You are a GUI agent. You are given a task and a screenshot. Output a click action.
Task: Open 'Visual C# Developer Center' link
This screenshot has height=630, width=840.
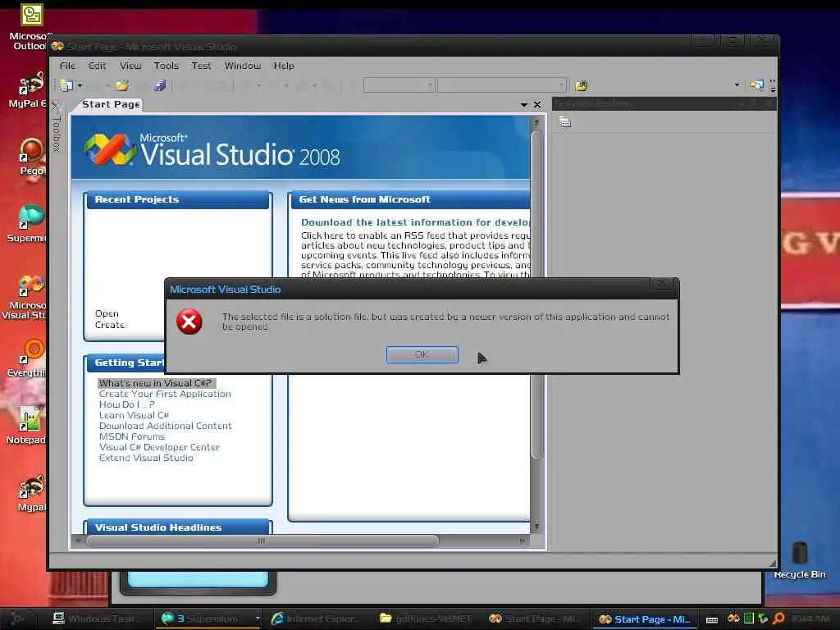[x=159, y=447]
